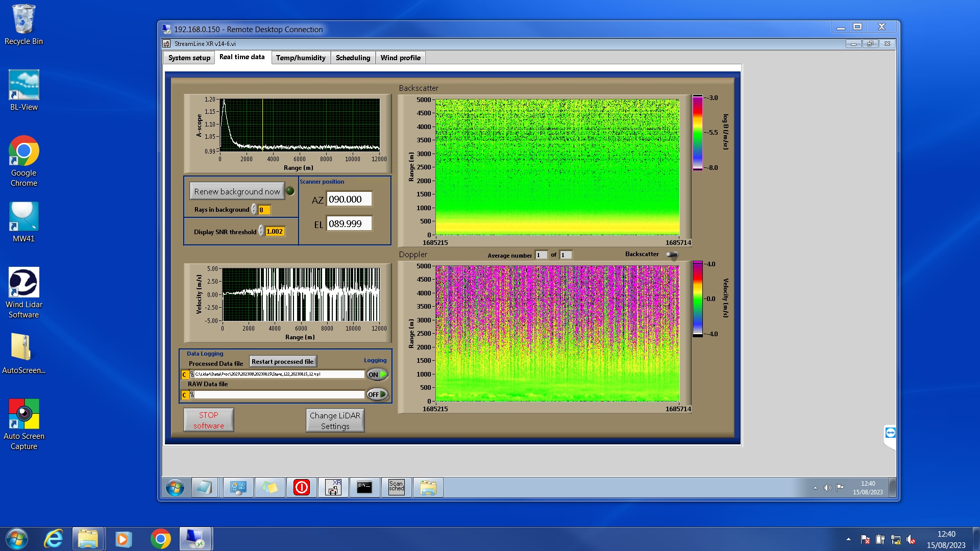Image resolution: width=980 pixels, height=551 pixels.
Task: Flip the Backscatter toggle switch above Doppler plot
Action: point(672,255)
